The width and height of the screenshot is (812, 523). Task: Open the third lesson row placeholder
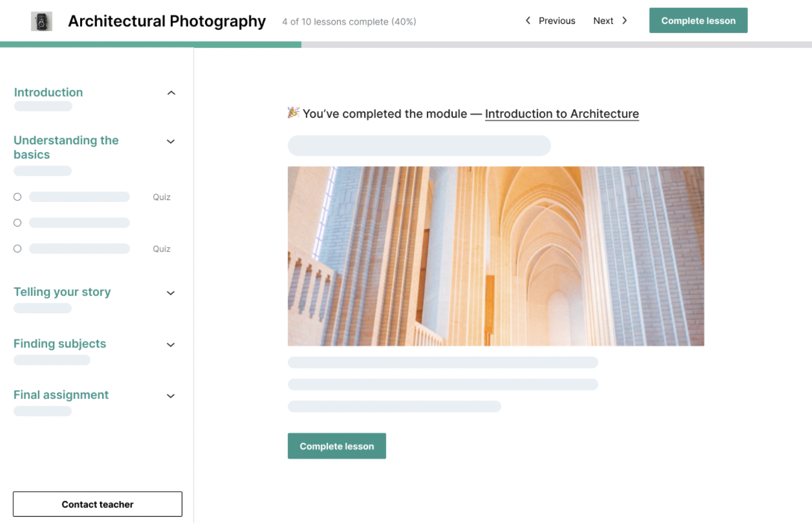click(80, 249)
